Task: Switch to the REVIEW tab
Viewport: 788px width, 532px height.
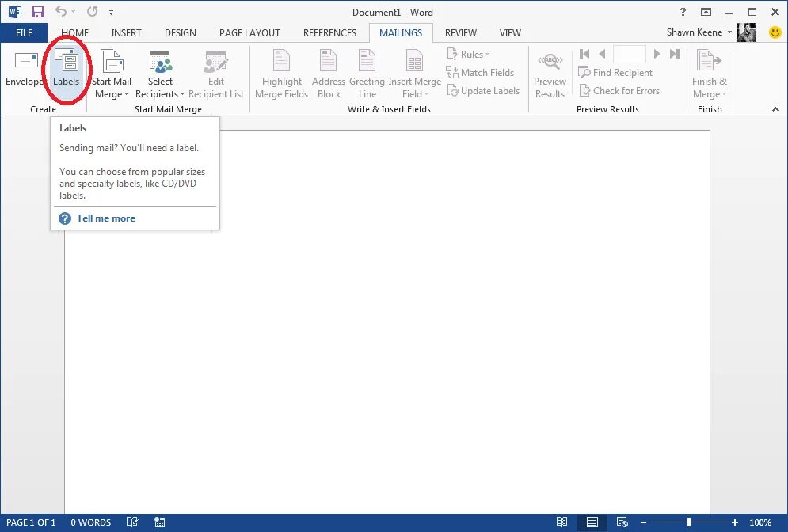Action: [x=460, y=33]
